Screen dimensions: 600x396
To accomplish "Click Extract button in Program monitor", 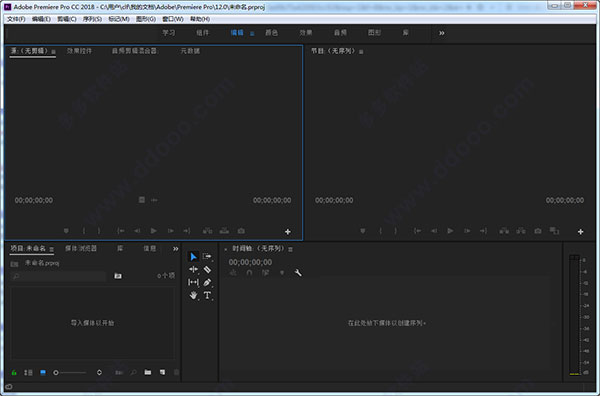I will [521, 231].
